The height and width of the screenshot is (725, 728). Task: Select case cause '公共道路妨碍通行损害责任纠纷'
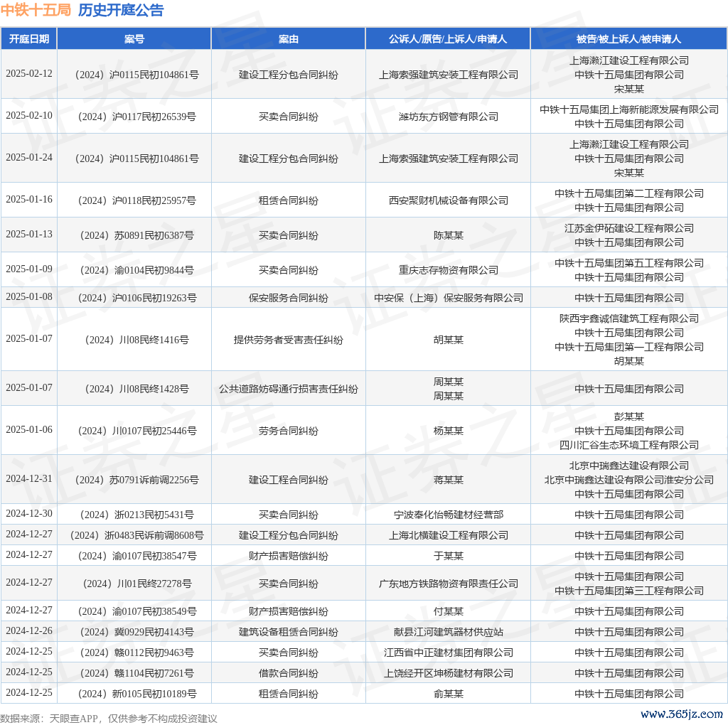[289, 389]
